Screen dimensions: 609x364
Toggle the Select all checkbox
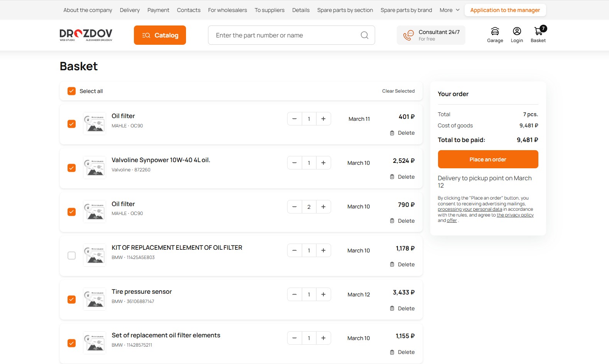(x=72, y=91)
